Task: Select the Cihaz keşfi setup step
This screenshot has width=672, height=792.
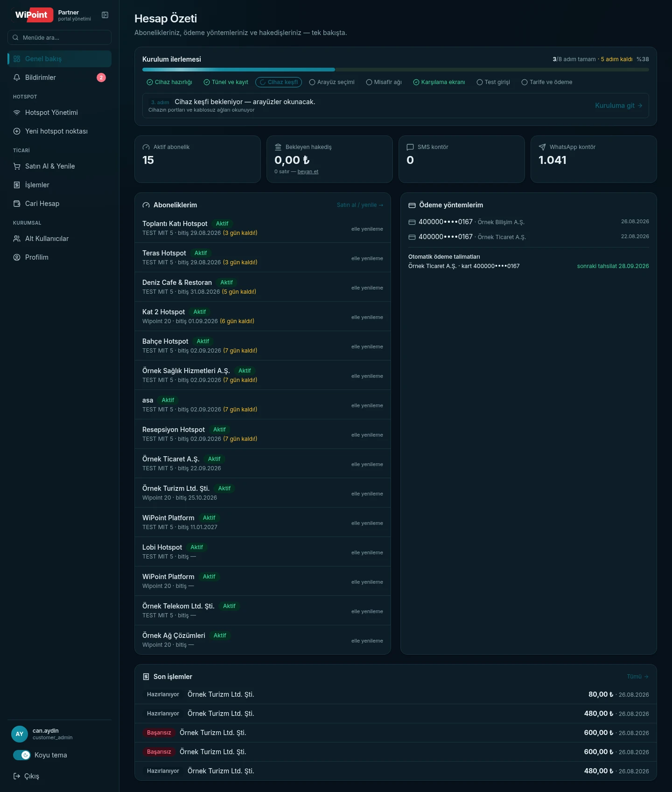Action: coord(279,82)
